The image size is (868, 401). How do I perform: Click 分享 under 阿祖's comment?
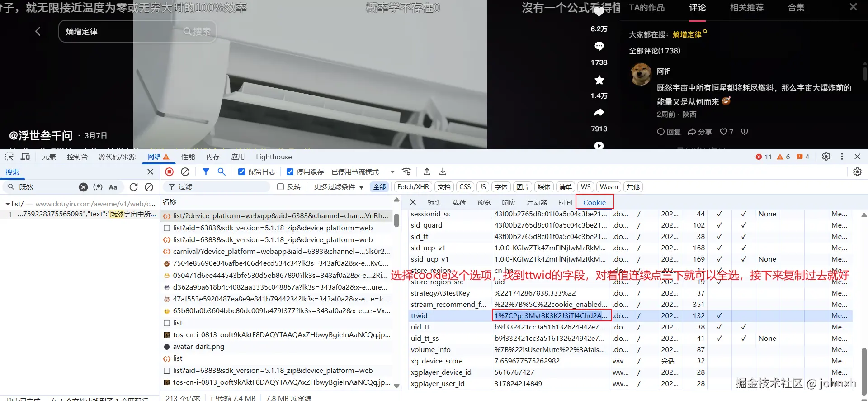700,132
